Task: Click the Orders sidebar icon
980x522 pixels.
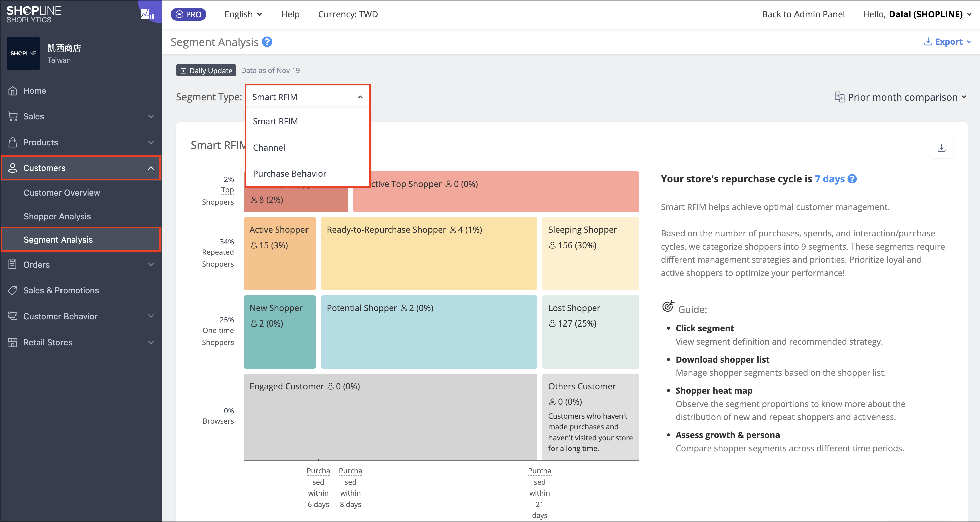Action: (x=13, y=264)
